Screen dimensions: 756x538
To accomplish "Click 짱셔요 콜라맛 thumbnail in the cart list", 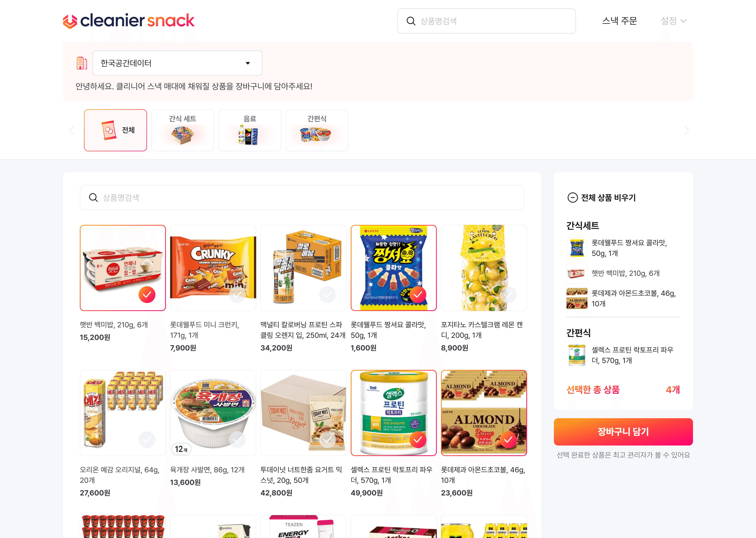I will tap(577, 248).
